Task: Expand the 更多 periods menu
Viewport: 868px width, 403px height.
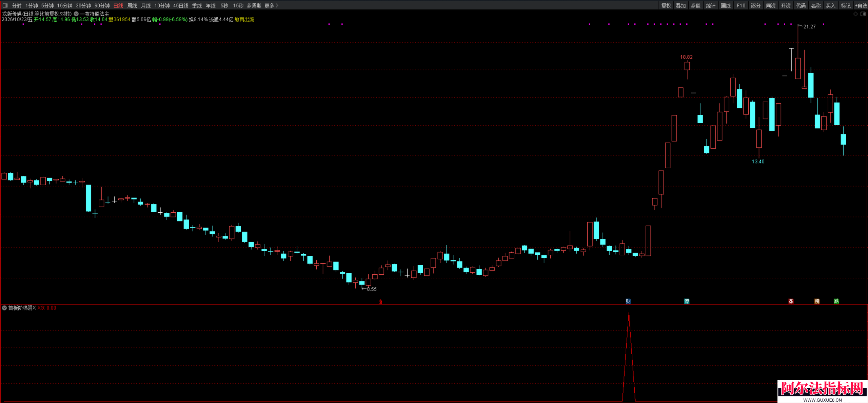Action: click(x=271, y=5)
